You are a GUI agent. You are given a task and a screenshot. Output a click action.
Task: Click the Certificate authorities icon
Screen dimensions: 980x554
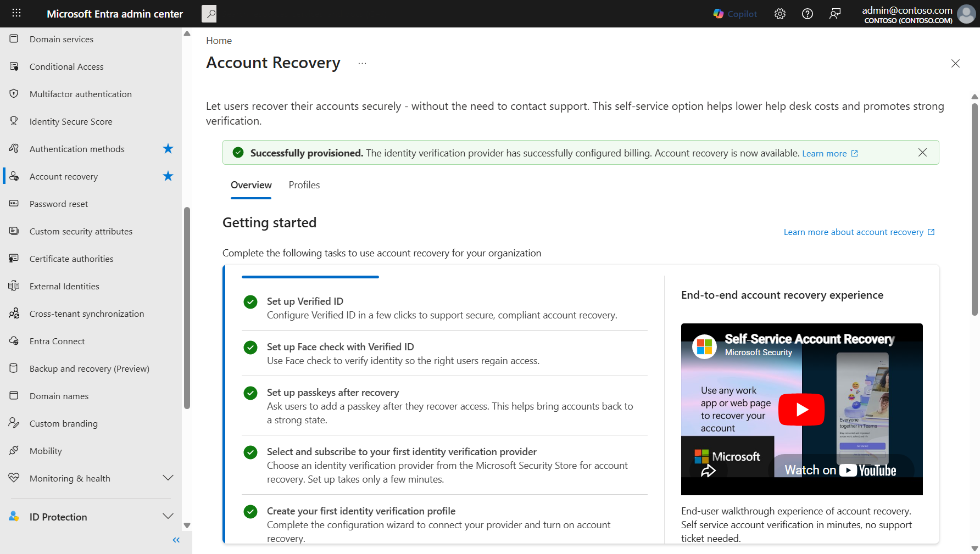click(14, 259)
